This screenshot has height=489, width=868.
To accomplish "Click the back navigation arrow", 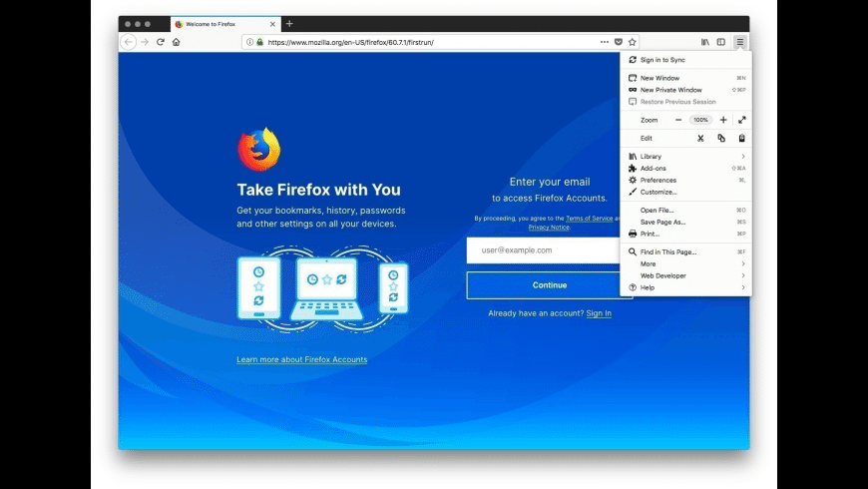I will 129,42.
